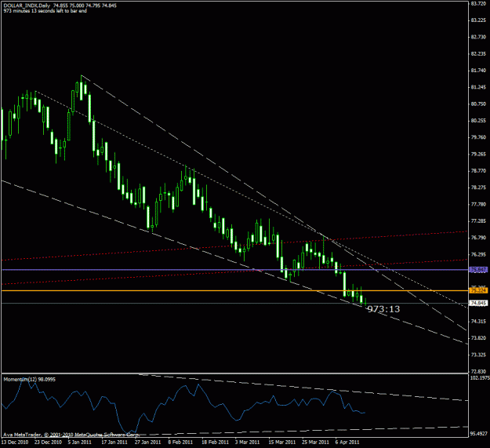490x448 pixels.
Task: Click the Ava MetaTrader copyright text
Action: pos(71,435)
